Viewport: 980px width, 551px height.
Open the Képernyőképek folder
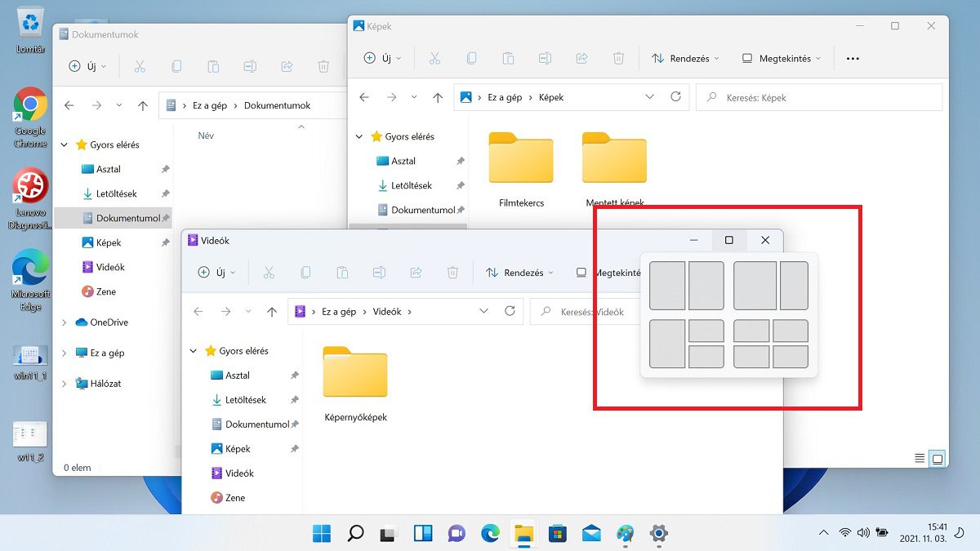[x=355, y=384]
